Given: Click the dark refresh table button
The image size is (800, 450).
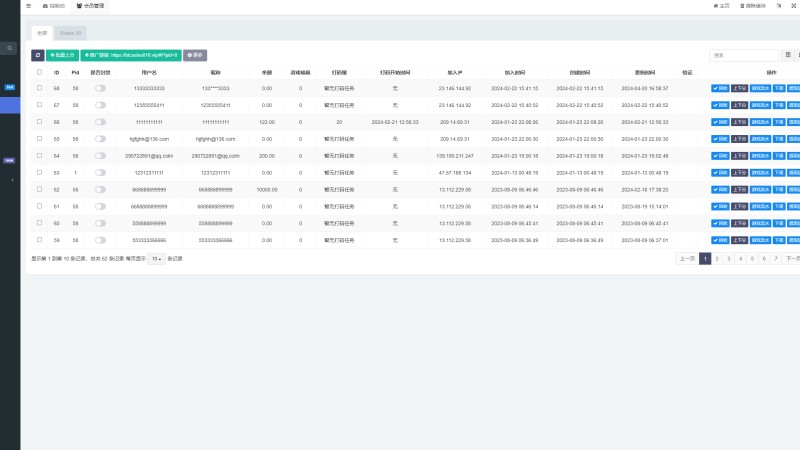Looking at the screenshot, I should click(38, 55).
